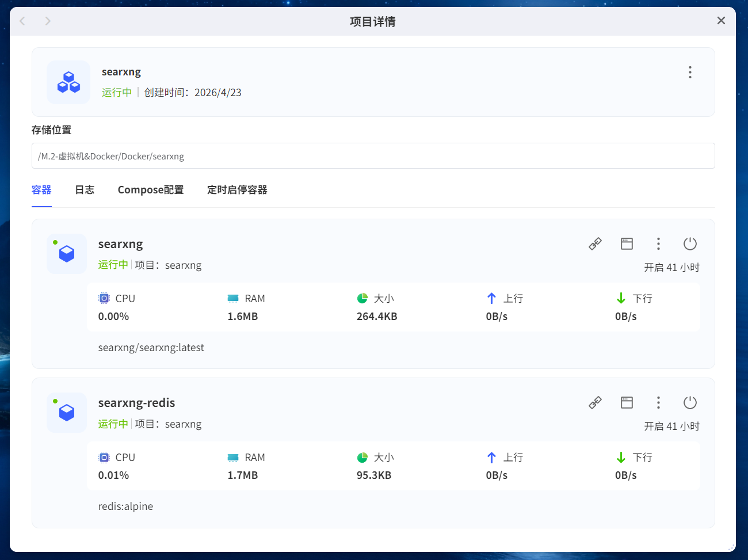Open the 定时启停容器 tab
The height and width of the screenshot is (560, 748).
(x=237, y=190)
